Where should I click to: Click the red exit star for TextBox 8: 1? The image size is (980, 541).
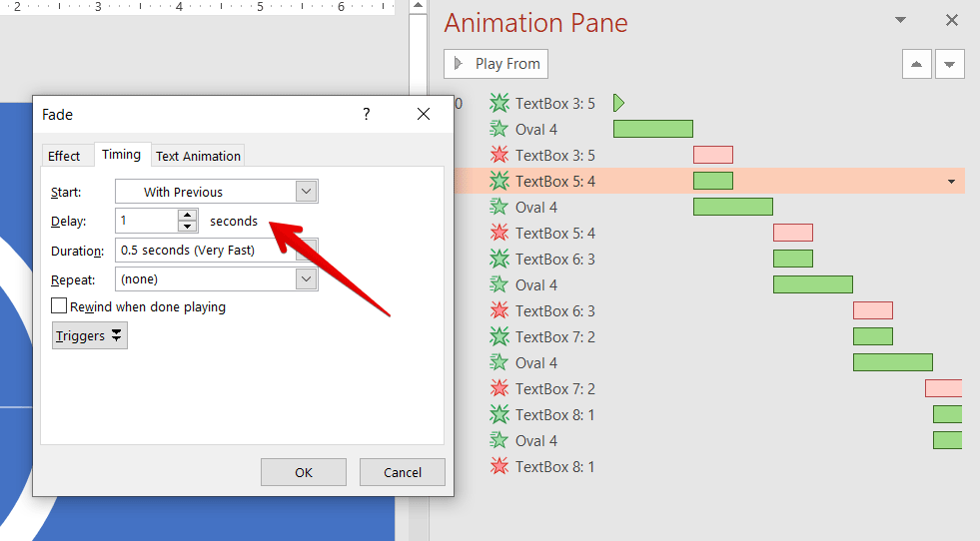[499, 466]
